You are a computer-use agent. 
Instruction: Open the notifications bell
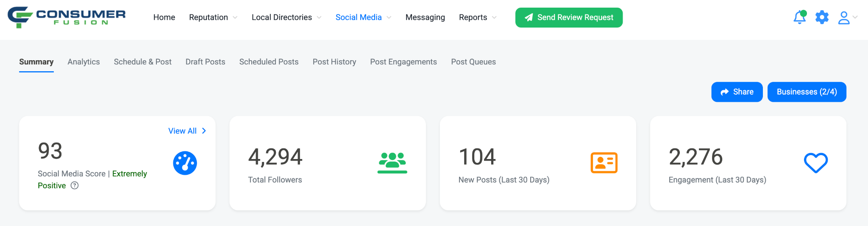(x=800, y=17)
